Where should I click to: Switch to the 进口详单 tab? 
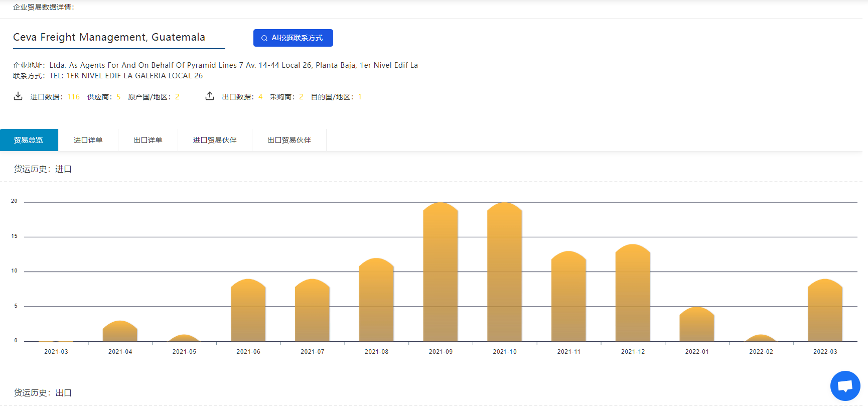point(88,140)
